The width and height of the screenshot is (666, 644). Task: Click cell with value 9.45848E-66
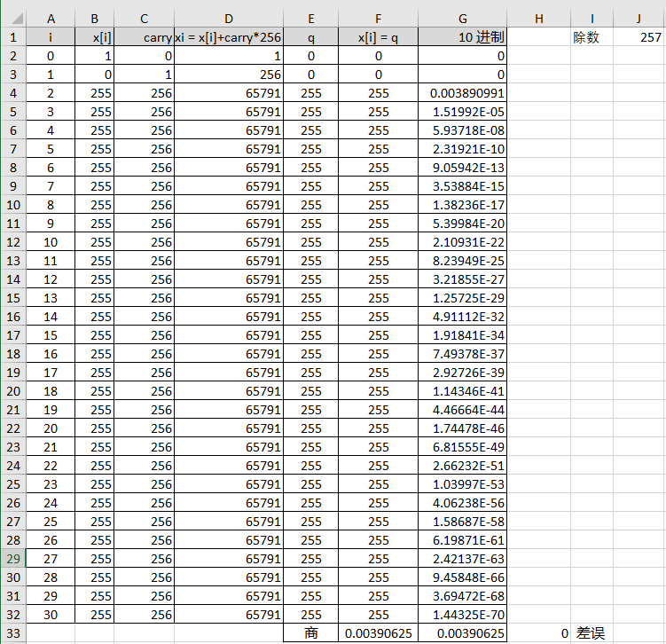463,577
